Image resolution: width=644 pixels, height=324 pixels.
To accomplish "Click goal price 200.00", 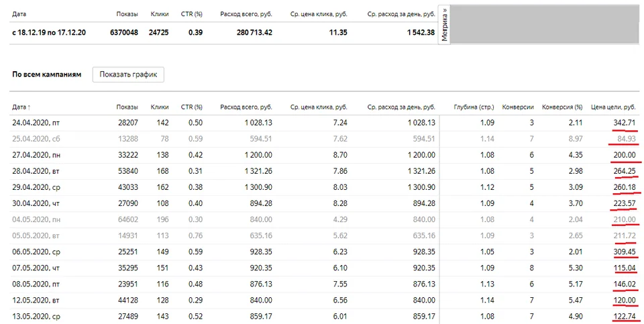I will (625, 155).
